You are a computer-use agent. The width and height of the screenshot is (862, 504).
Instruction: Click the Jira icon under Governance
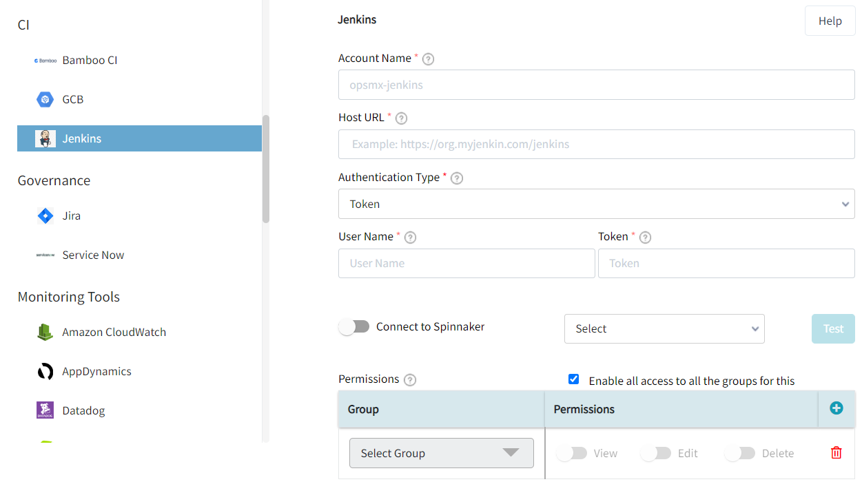(x=44, y=216)
